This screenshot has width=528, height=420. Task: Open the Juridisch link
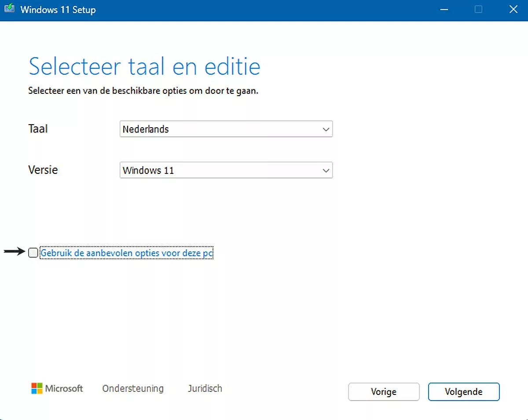[x=205, y=389]
